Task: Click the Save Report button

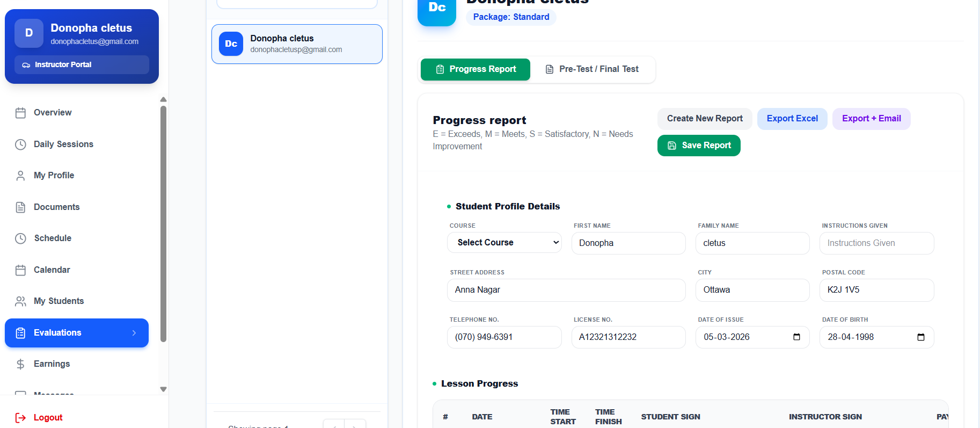Action: click(699, 146)
